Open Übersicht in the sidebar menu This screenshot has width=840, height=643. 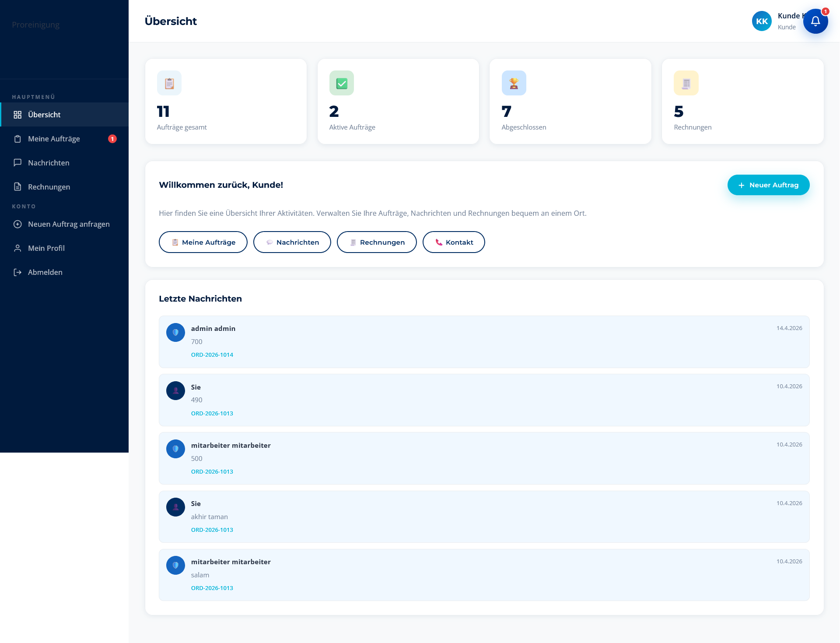point(64,115)
